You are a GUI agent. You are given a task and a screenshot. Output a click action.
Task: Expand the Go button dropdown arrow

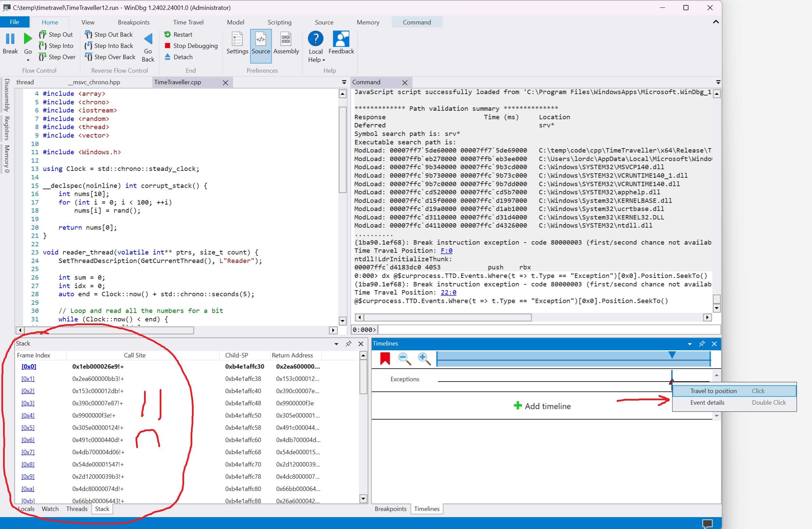coord(28,60)
